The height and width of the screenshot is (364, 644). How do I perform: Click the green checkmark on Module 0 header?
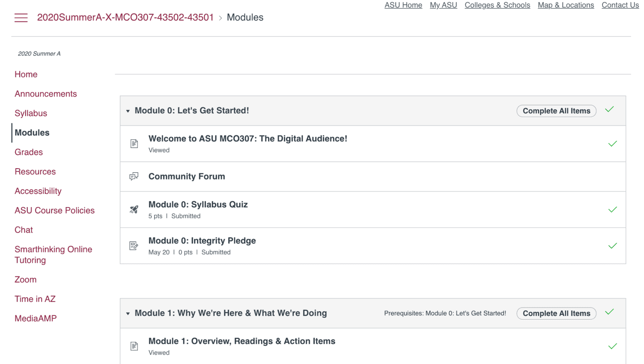pyautogui.click(x=609, y=109)
